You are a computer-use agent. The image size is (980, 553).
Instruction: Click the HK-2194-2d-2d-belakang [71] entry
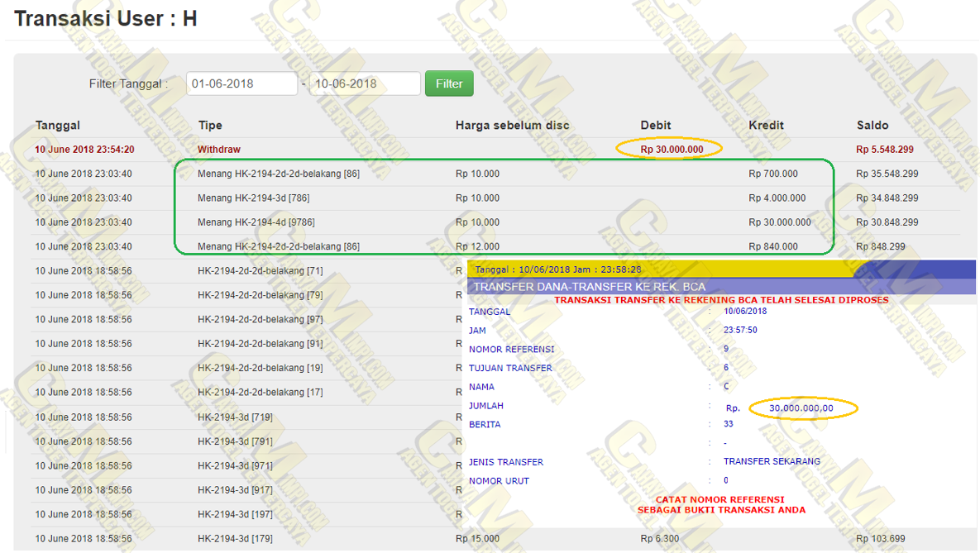260,271
